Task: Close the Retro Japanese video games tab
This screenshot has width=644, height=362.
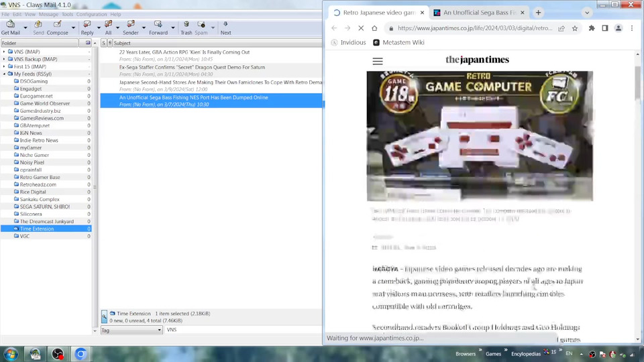Action: point(422,12)
